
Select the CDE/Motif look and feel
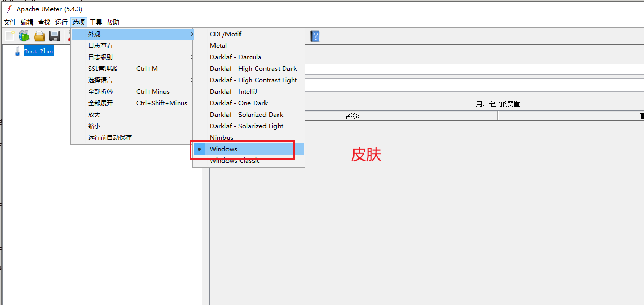[x=248, y=34]
